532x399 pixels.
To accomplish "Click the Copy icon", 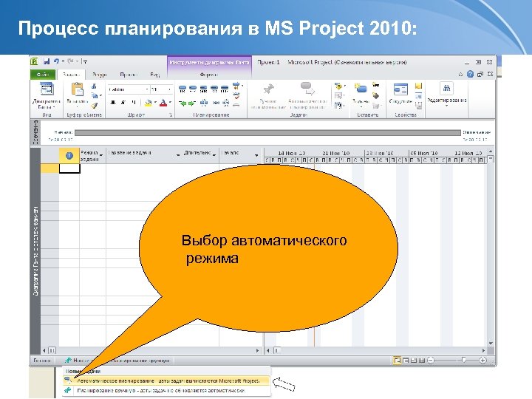I will 95,95.
